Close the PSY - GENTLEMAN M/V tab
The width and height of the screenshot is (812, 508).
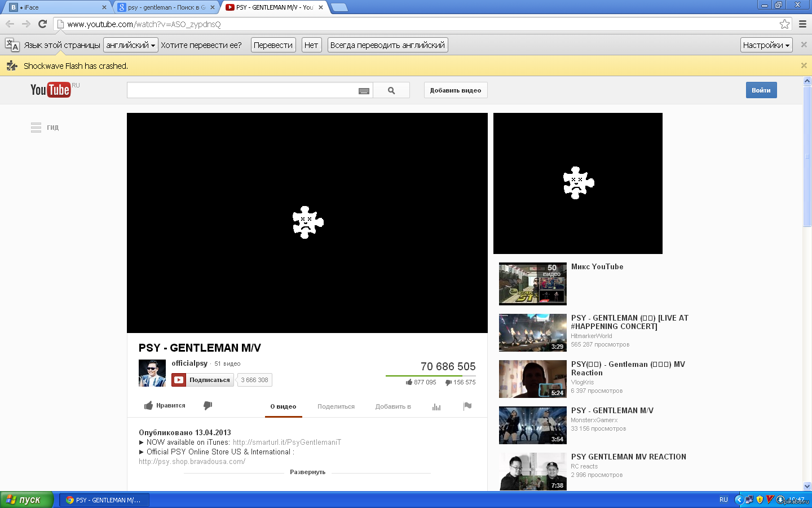(x=321, y=7)
